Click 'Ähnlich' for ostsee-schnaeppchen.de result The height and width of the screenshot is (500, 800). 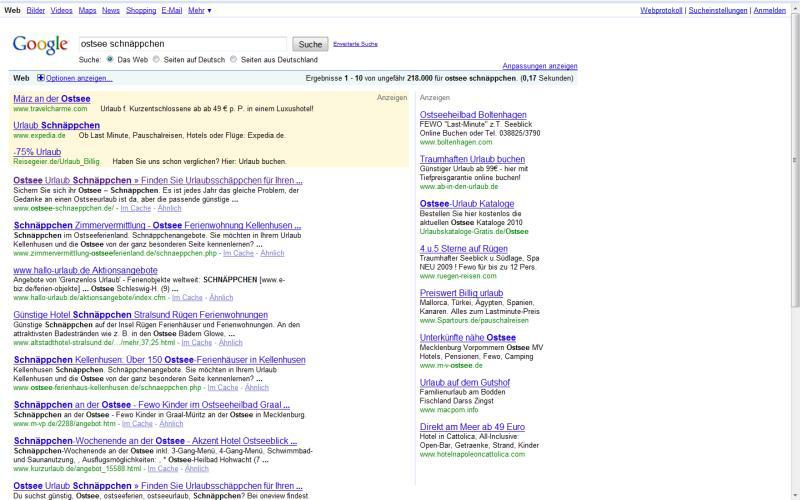click(169, 208)
